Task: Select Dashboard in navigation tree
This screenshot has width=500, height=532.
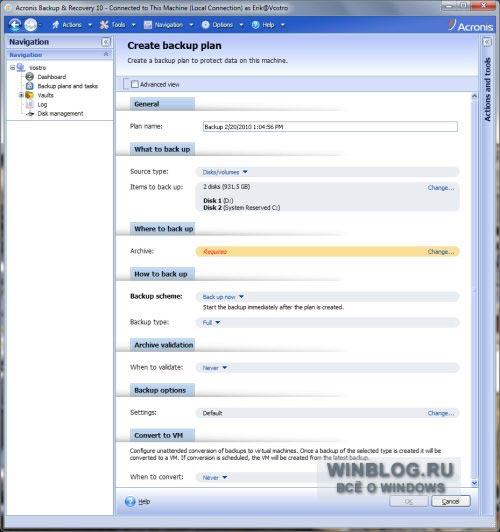Action: coord(52,77)
